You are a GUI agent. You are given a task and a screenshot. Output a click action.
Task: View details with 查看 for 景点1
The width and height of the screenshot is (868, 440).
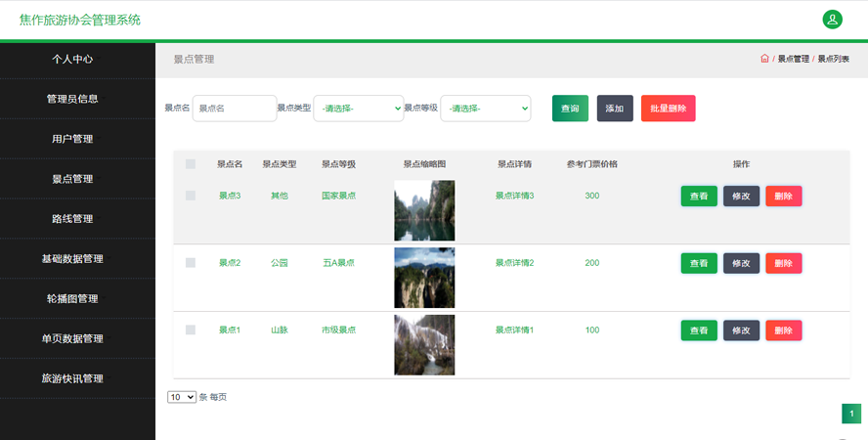[699, 330]
